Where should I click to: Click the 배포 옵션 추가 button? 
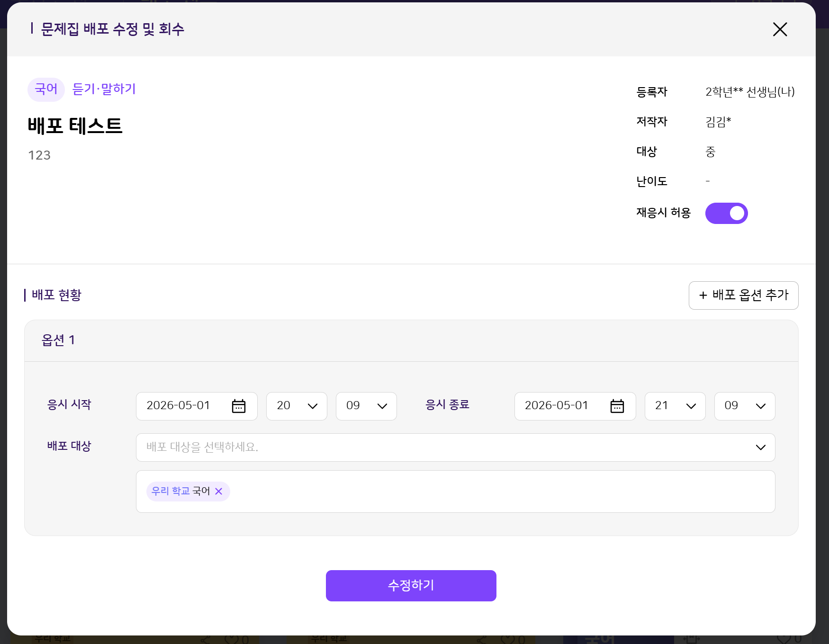pos(743,295)
